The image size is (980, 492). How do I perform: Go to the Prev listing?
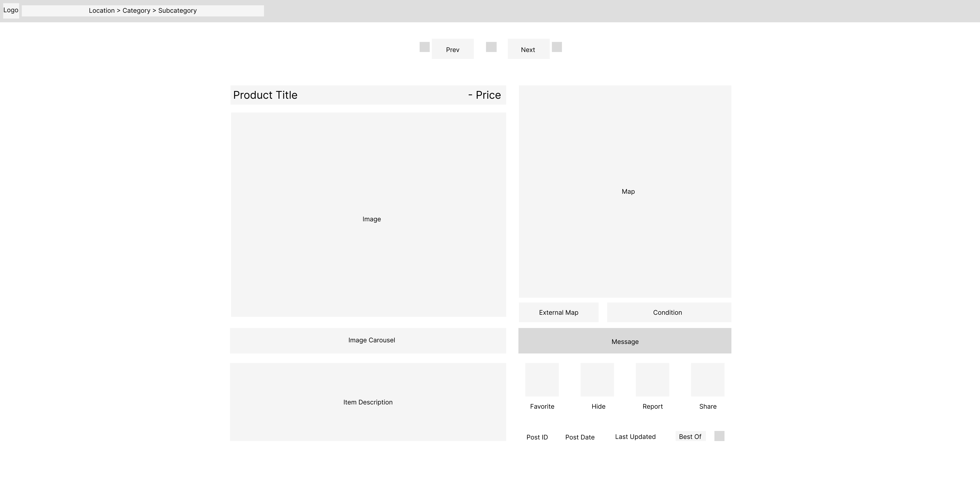452,49
